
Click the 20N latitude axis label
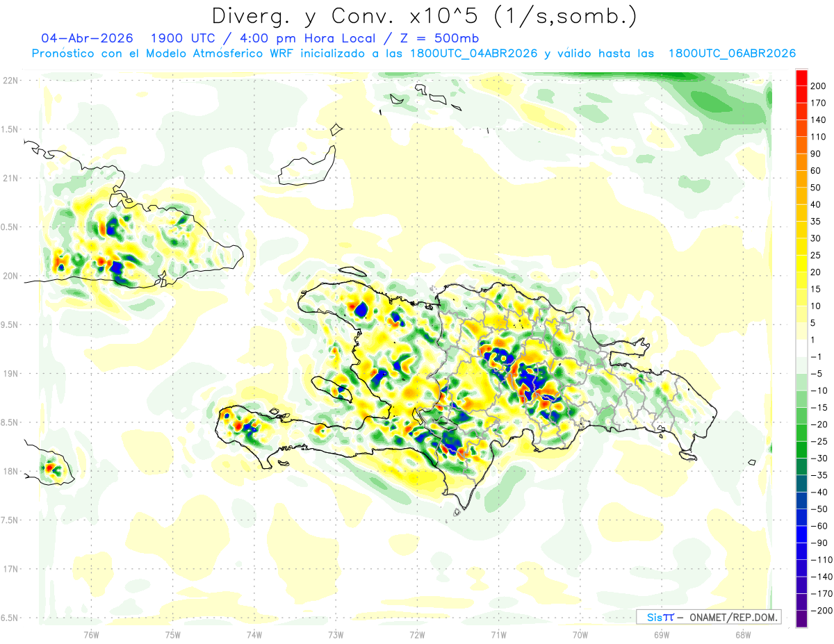10,276
